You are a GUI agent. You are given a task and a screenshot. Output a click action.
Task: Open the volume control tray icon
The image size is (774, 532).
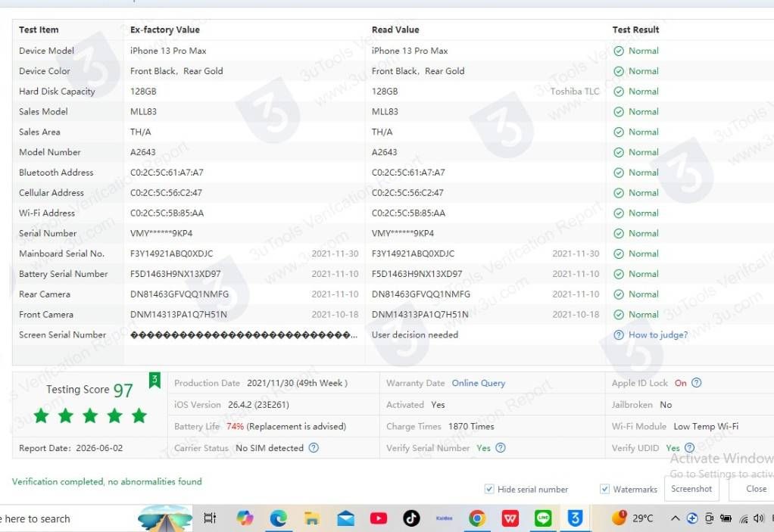(x=759, y=518)
